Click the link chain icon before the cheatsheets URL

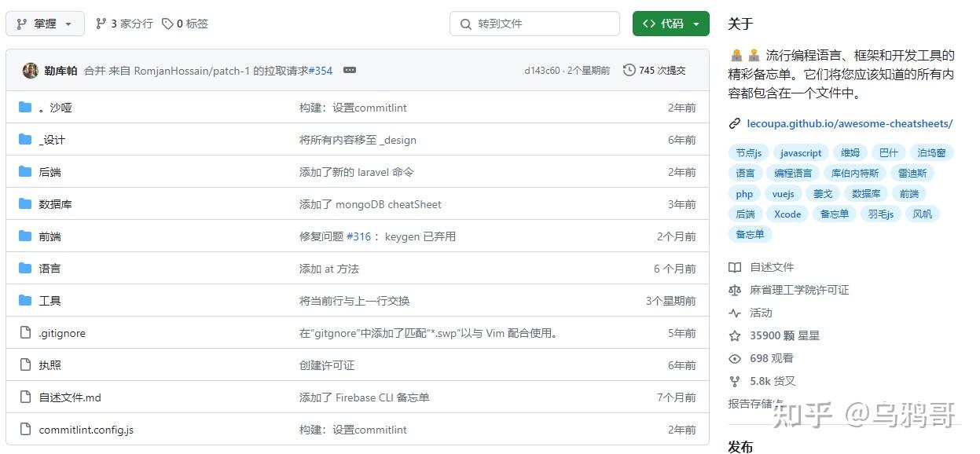[735, 123]
